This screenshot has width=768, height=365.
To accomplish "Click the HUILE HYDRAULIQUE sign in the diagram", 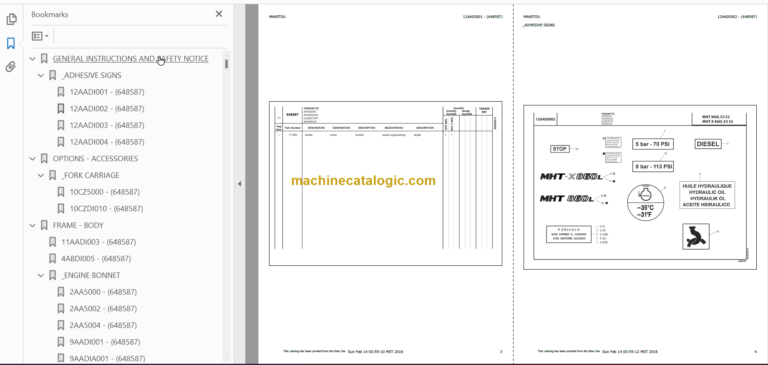I will click(707, 195).
